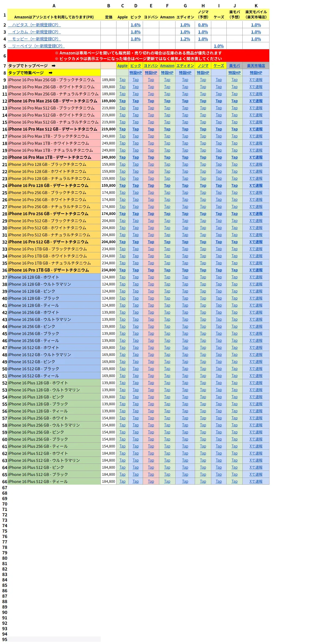Tap ビック link for iPhone 16 Plus 256 GB ブラック

coord(136,439)
